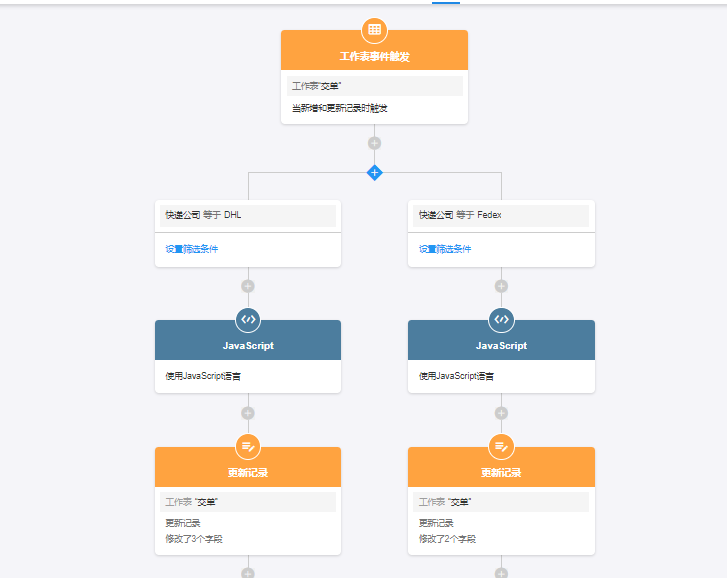Click 设置筛选条件 link in Fedex branch

pyautogui.click(x=445, y=249)
